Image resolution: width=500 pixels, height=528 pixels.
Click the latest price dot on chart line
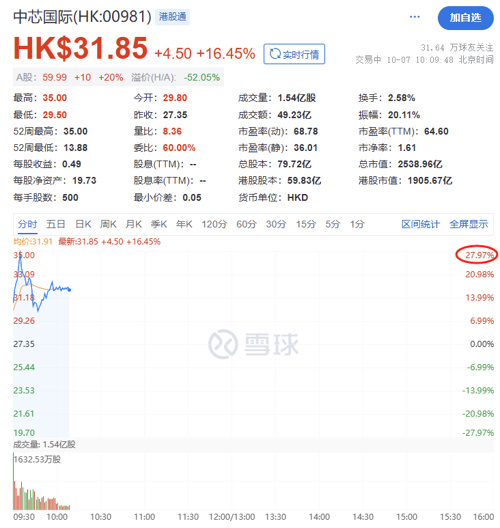point(69,290)
